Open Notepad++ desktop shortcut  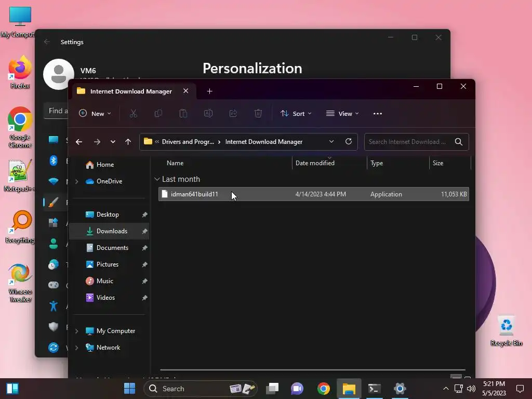pos(20,176)
